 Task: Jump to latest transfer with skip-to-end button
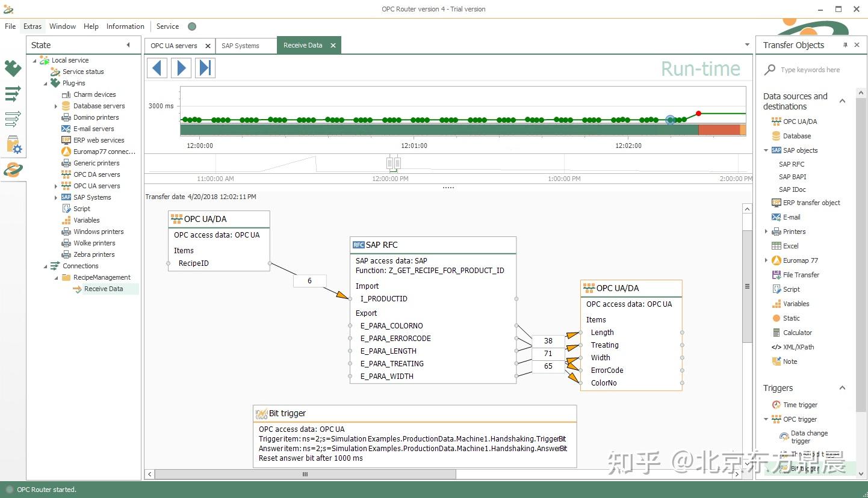(205, 67)
